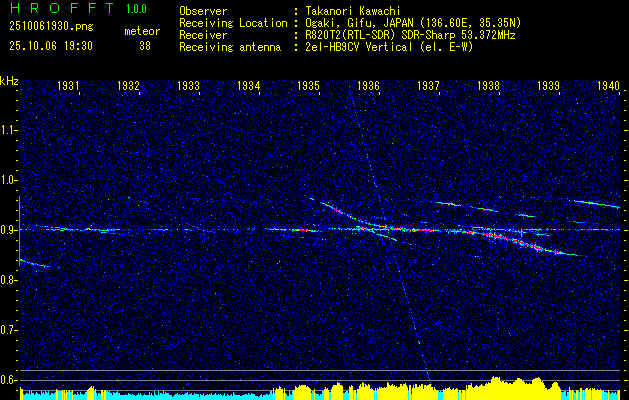The image size is (629, 400).
Task: Click the 0.6 kHz frequency label
Action: pyautogui.click(x=9, y=380)
